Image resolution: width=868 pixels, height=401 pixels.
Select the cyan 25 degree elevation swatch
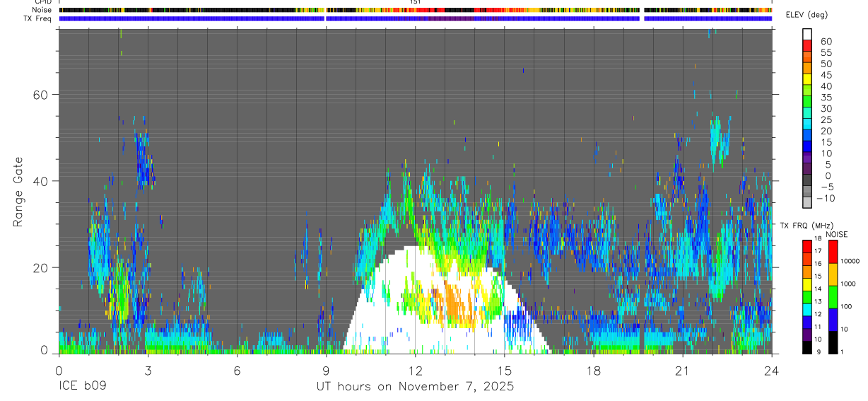(x=808, y=124)
